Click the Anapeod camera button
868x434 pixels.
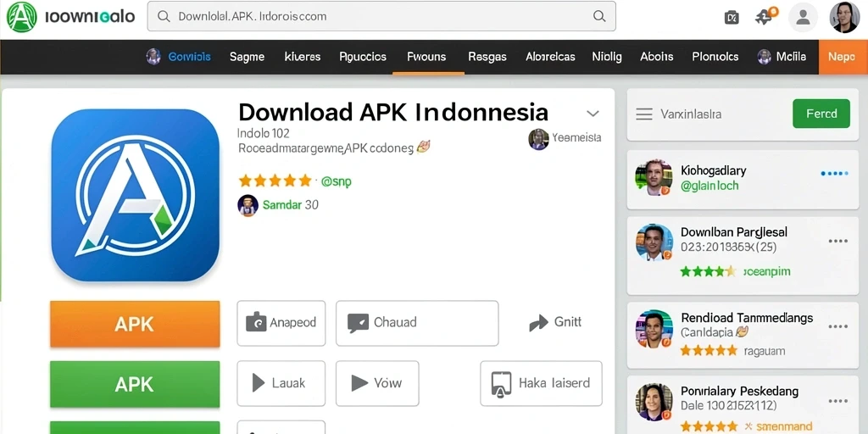(x=281, y=323)
